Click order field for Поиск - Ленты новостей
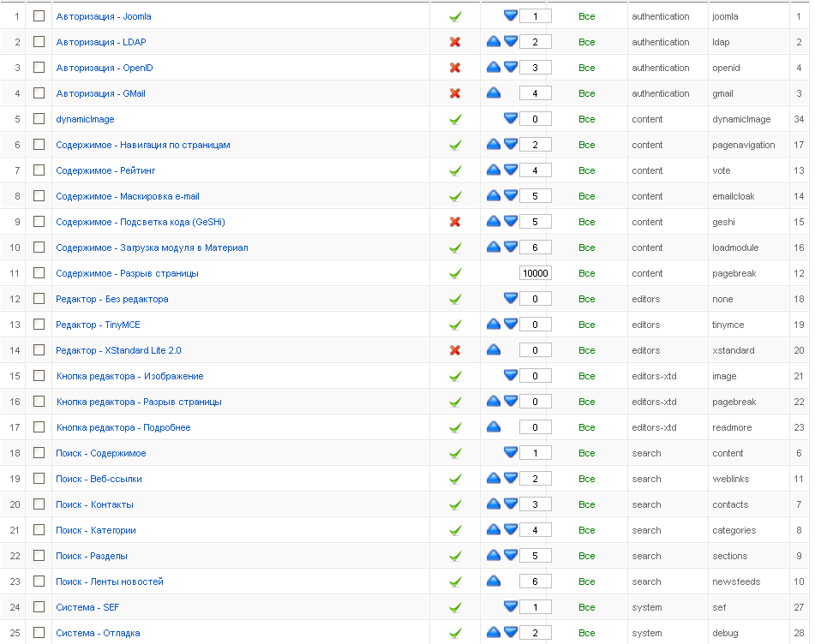The image size is (815, 644). click(536, 581)
